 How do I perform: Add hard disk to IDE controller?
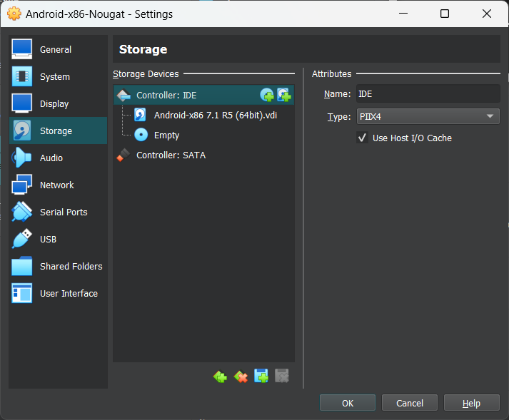click(284, 95)
